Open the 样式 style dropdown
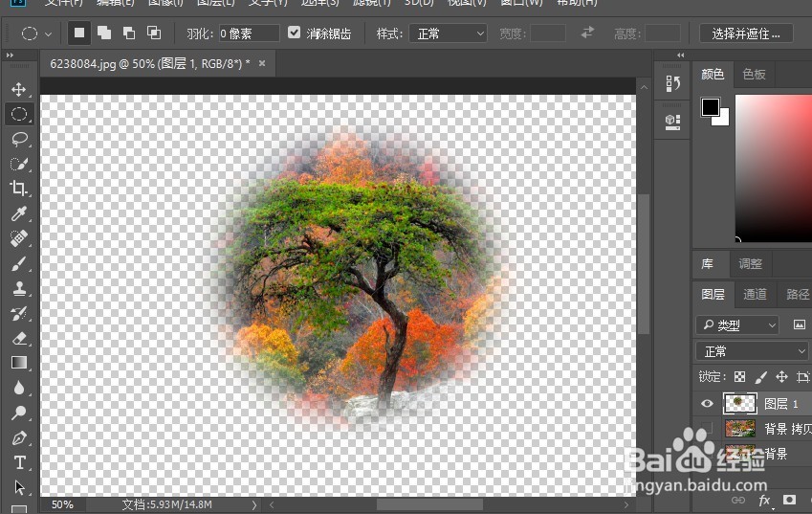Screen dimensions: 812x514 pos(448,34)
